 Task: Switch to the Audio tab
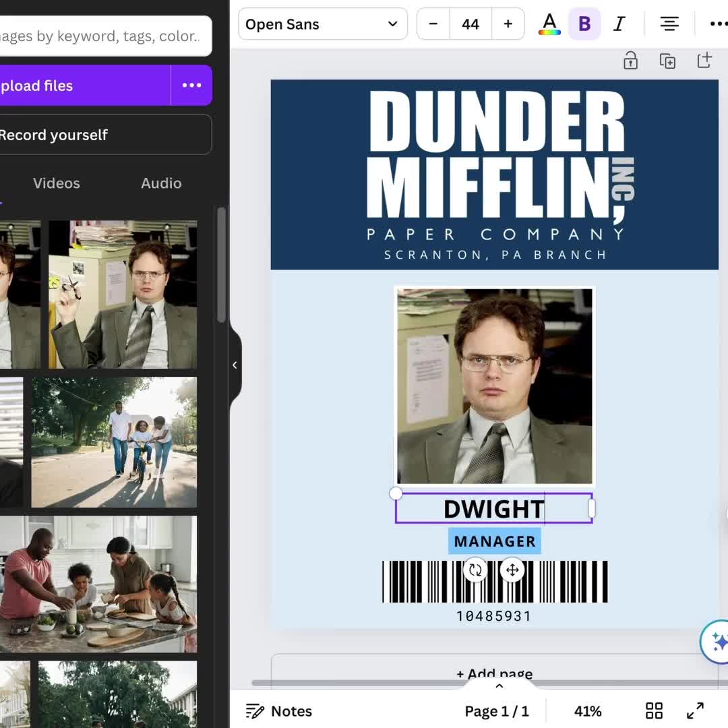(x=160, y=183)
